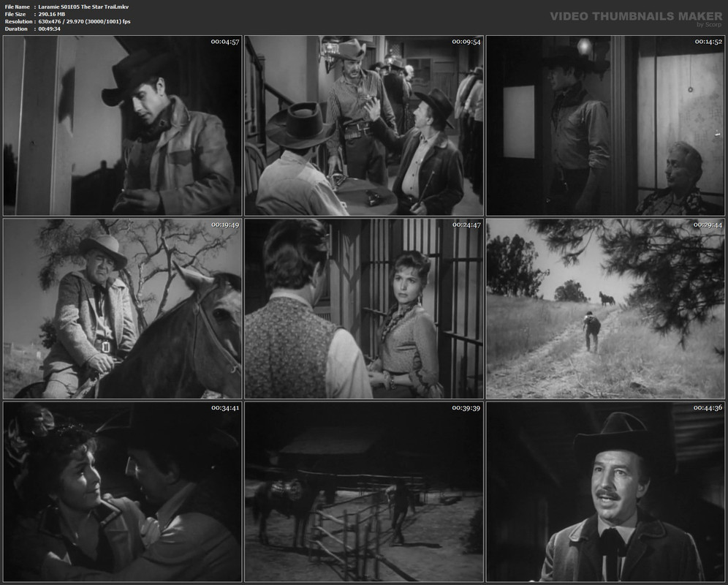Image resolution: width=728 pixels, height=585 pixels.
Task: Click the 'Resolution' label
Action: tap(18, 21)
